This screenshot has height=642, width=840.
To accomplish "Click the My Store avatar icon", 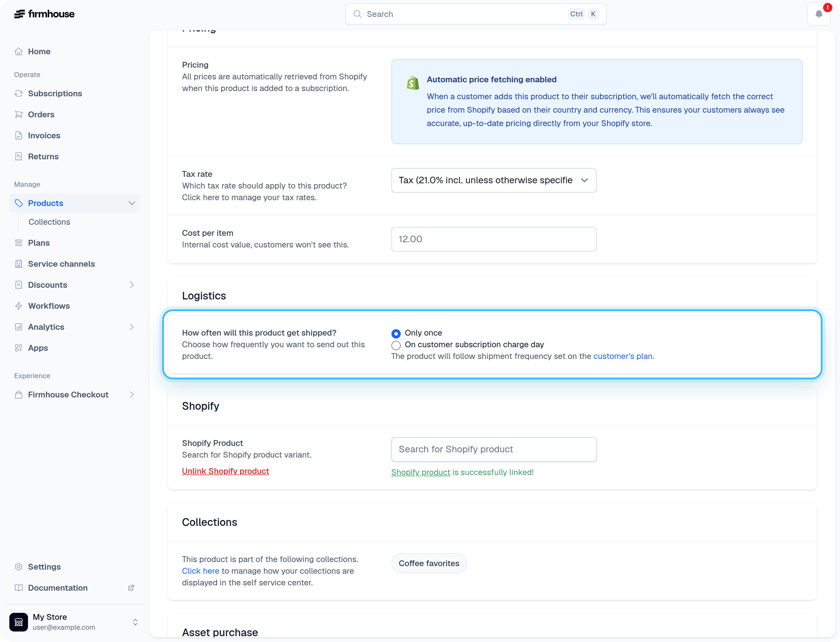I will [19, 622].
